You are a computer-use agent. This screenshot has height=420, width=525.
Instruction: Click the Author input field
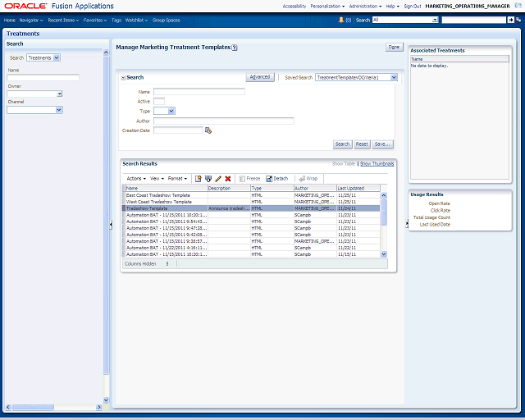224,121
